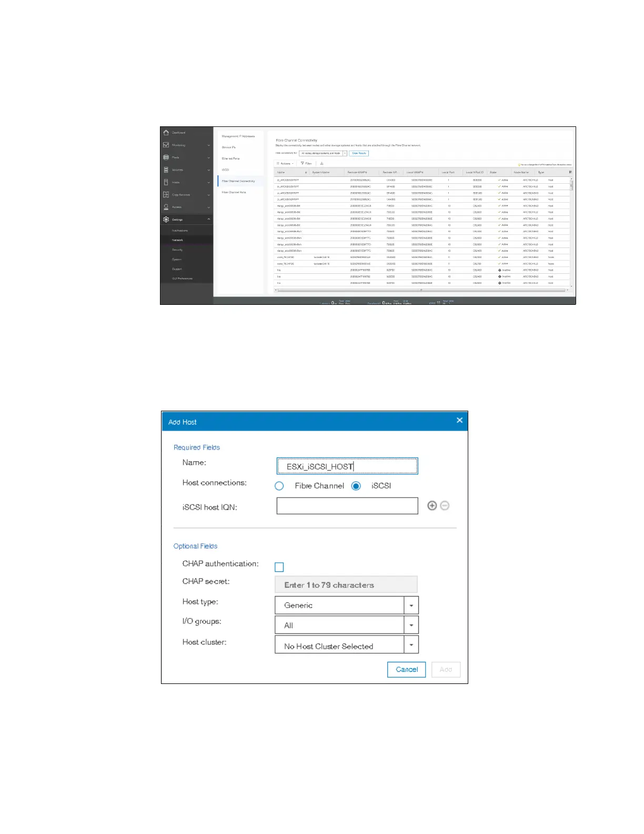Open GUI Preferences under Settings
644x834 pixels.
(x=182, y=279)
